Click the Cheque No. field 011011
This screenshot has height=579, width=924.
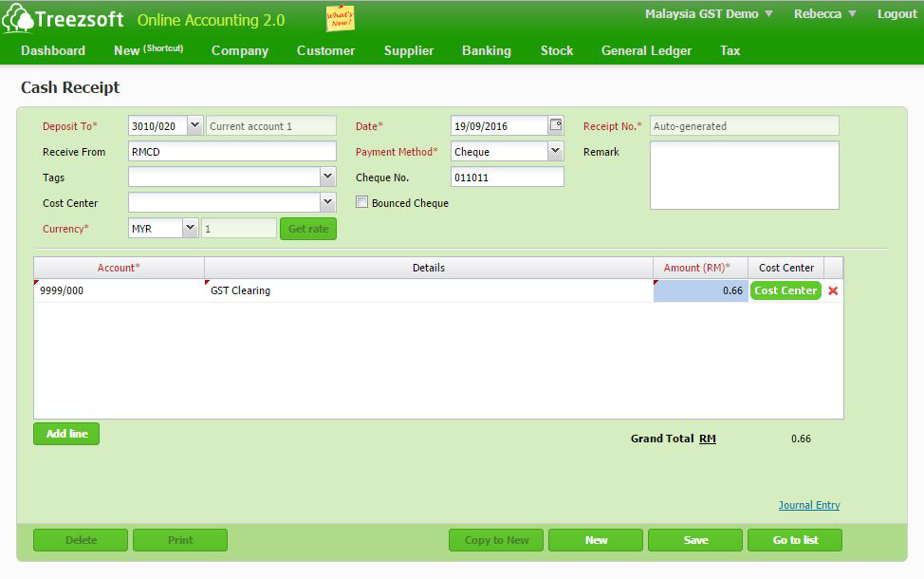point(508,177)
